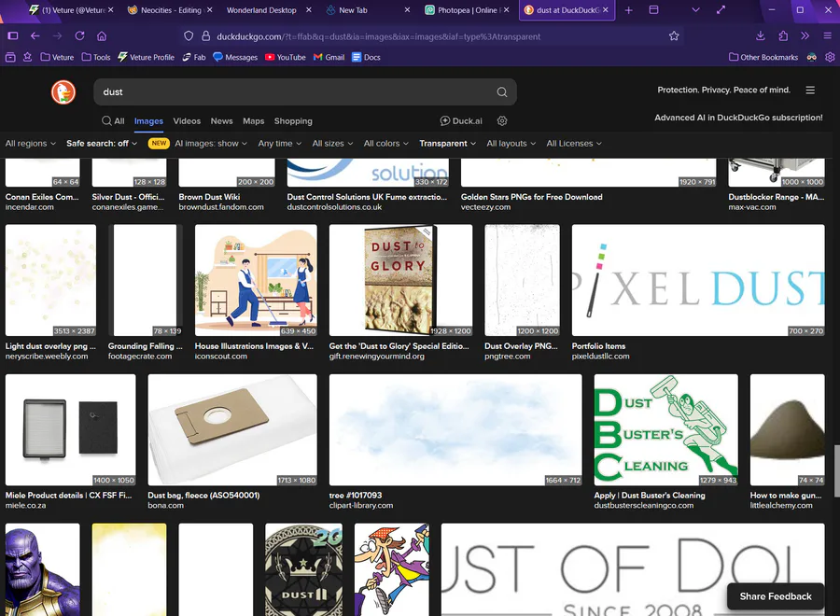Switch to the All search tab
Viewport: 840px width, 616px height.
[113, 121]
